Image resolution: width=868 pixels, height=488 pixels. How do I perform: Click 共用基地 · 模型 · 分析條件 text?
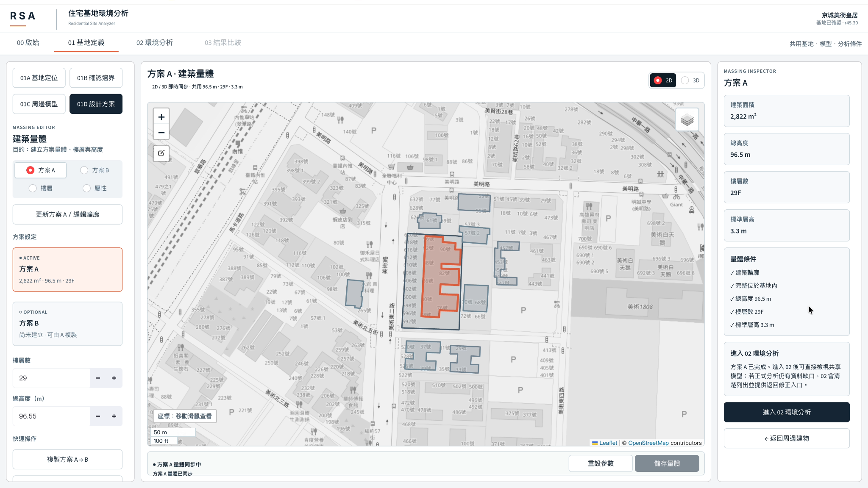coord(826,44)
